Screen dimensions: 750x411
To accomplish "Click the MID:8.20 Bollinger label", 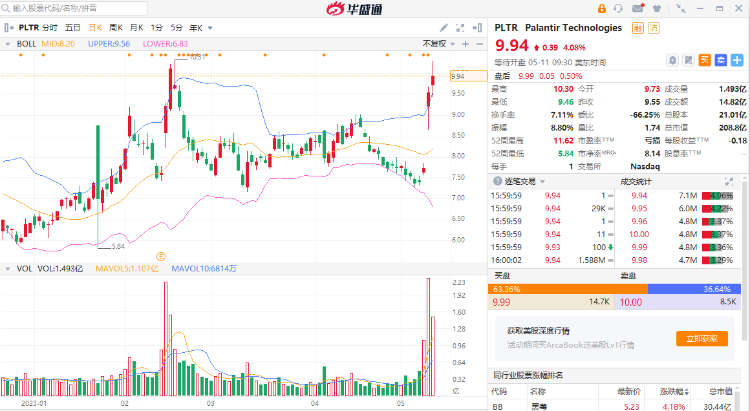I will click(58, 44).
